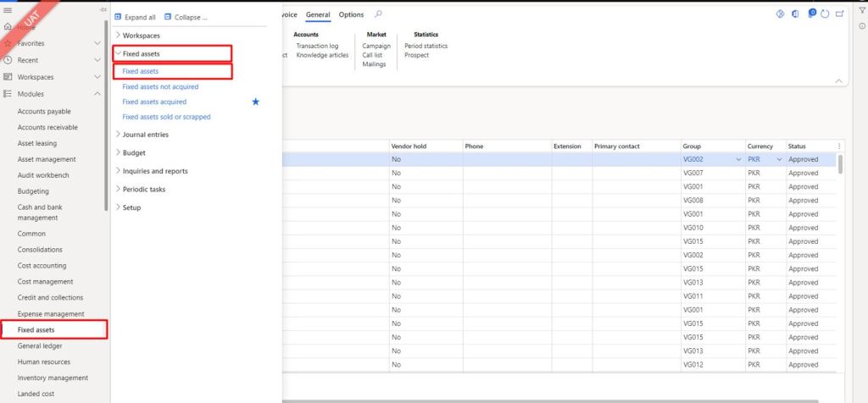Open Fixed assets not acquired link
This screenshot has height=403, width=868.
tap(159, 86)
